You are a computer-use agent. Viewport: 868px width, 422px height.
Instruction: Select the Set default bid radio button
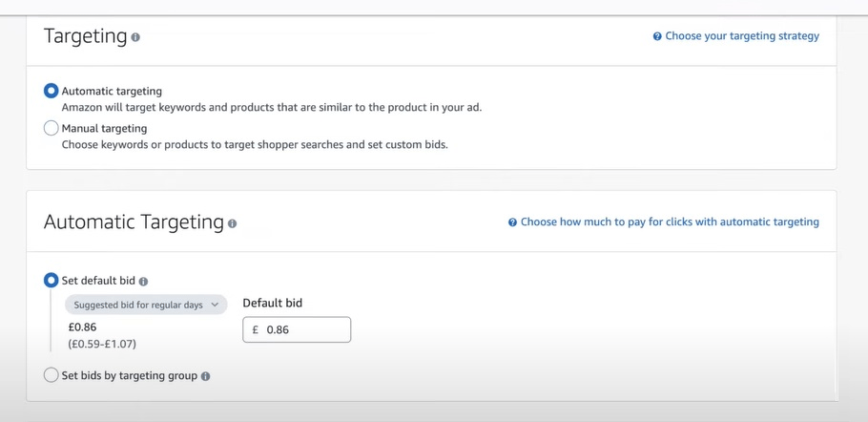pos(52,281)
